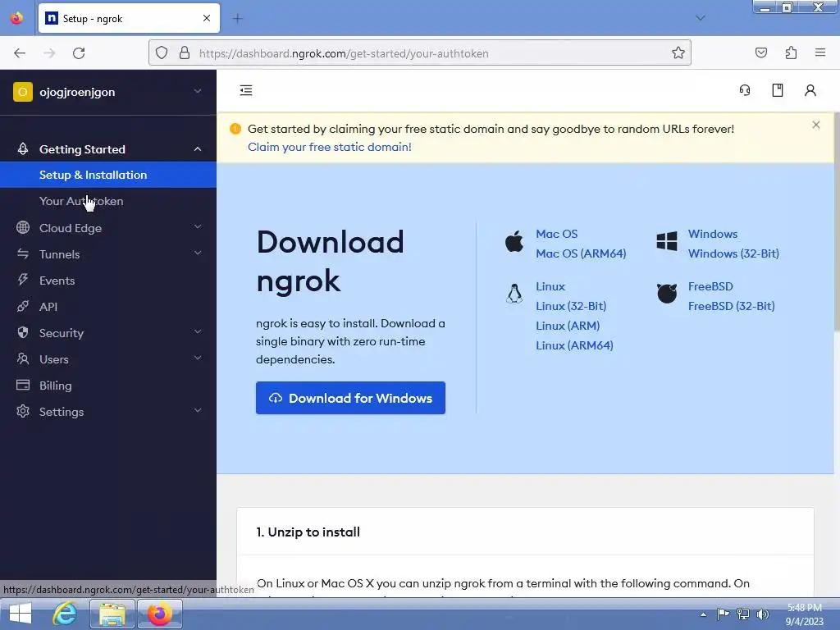Select Setup & Installation menu item

click(108, 175)
